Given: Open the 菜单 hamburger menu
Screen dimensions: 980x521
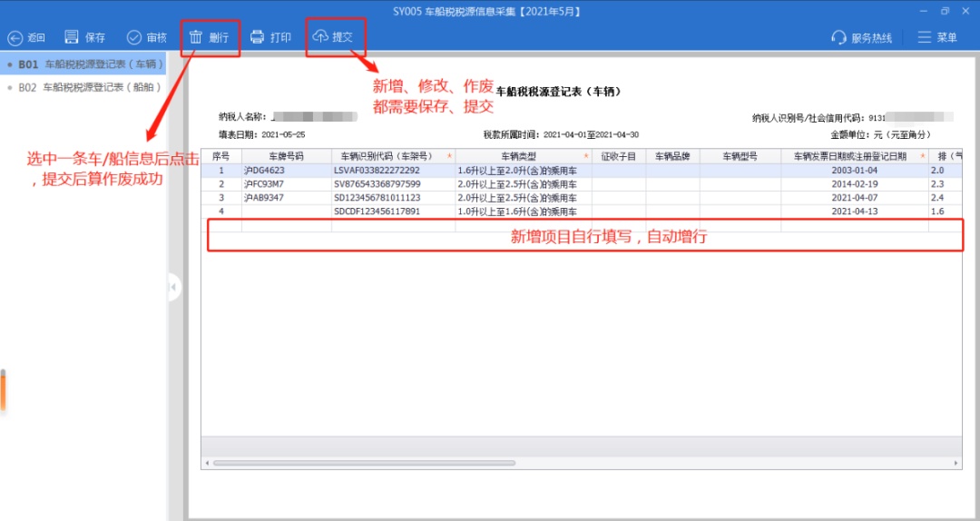Looking at the screenshot, I should coord(925,37).
